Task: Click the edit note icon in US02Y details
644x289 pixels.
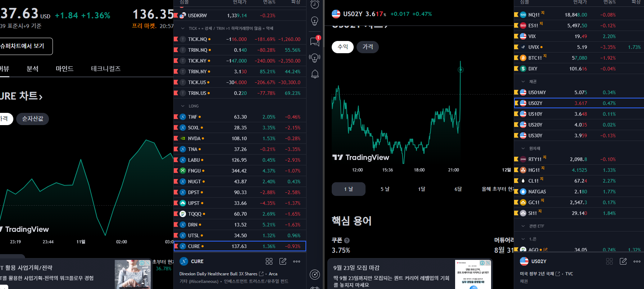Action: (623, 261)
